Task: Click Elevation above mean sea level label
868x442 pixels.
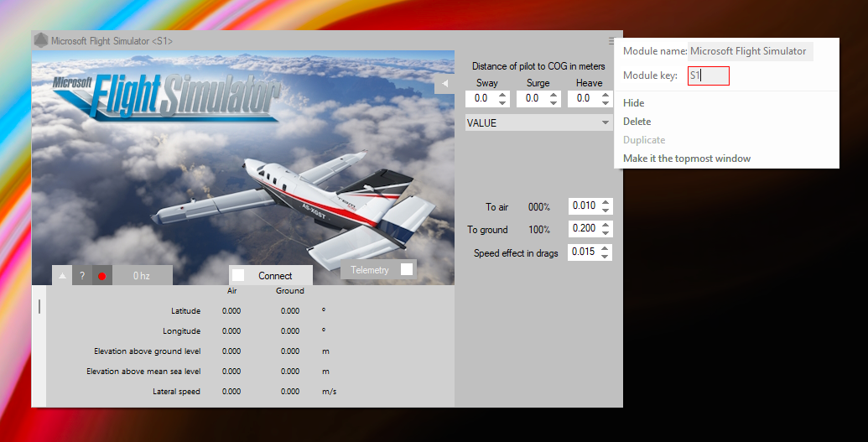Action: 143,371
